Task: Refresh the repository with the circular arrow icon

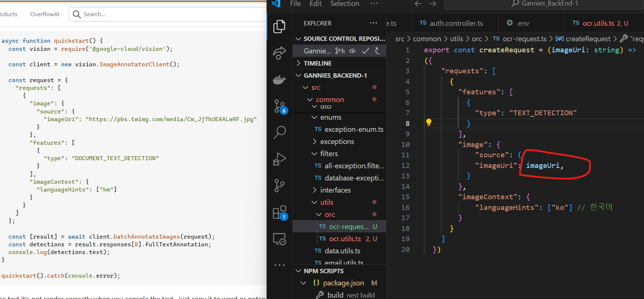Action: click(377, 51)
